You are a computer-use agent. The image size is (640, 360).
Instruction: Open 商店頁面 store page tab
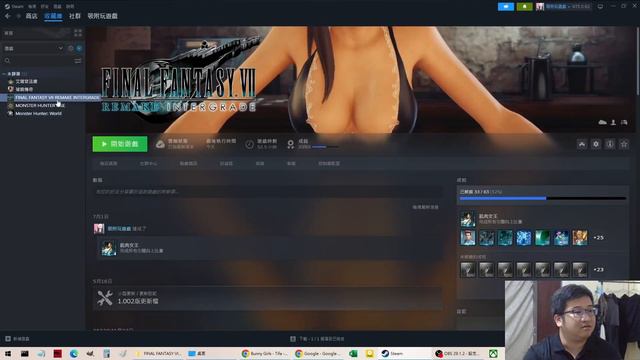108,163
